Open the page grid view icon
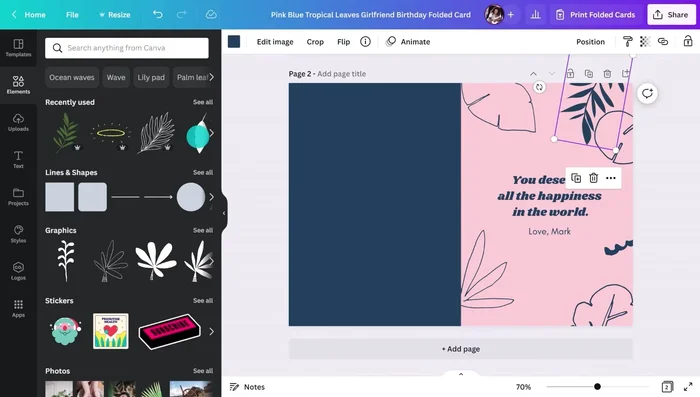 667,387
